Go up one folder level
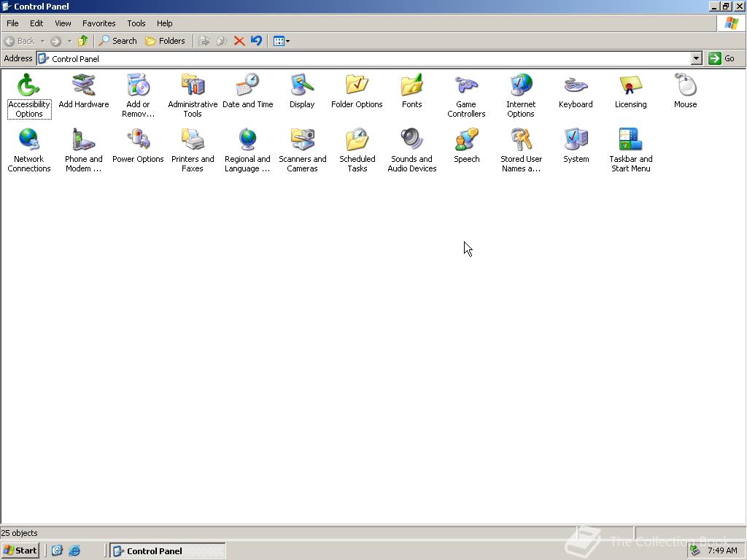 click(x=83, y=41)
